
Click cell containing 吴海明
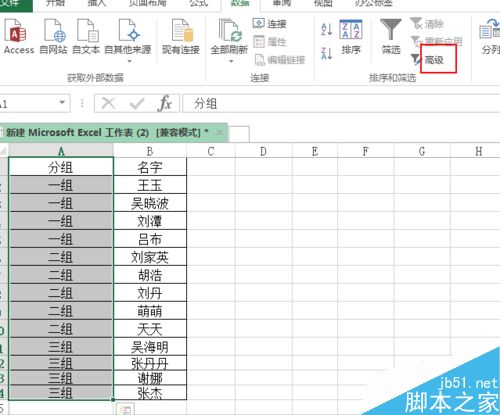(x=150, y=347)
